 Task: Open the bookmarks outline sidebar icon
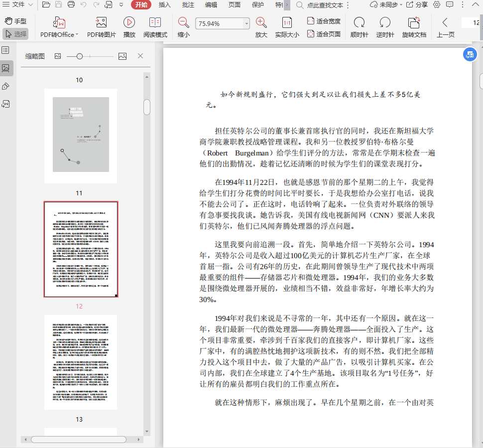[x=5, y=50]
